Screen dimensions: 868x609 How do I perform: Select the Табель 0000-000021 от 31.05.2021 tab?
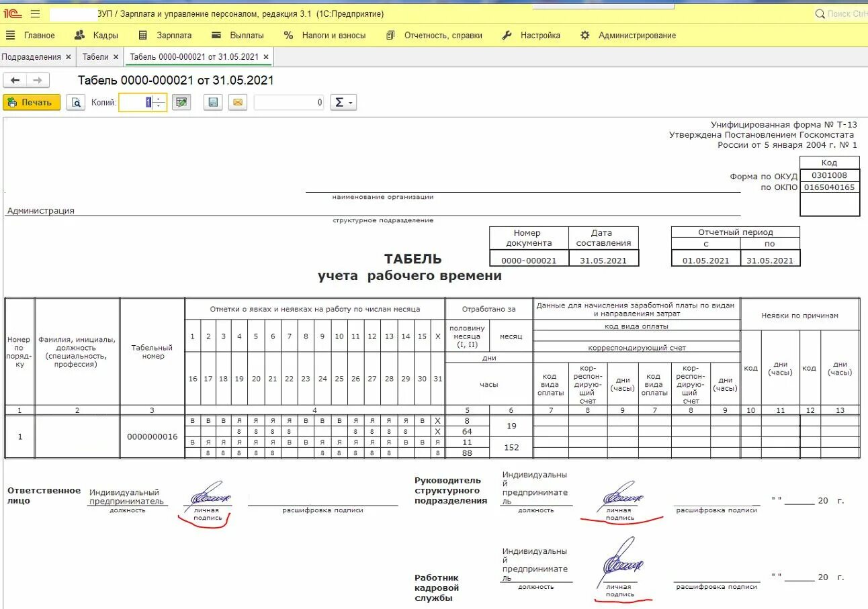[x=194, y=57]
